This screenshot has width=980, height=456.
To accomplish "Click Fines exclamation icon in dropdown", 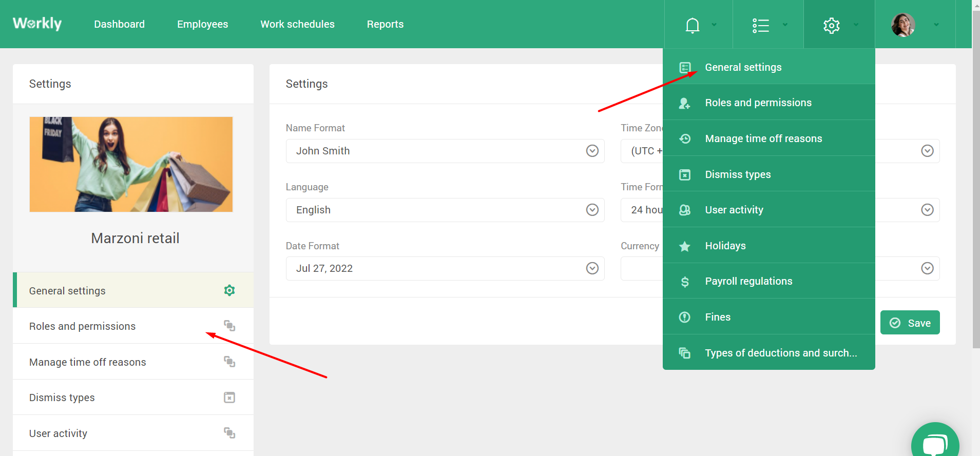I will tap(685, 317).
